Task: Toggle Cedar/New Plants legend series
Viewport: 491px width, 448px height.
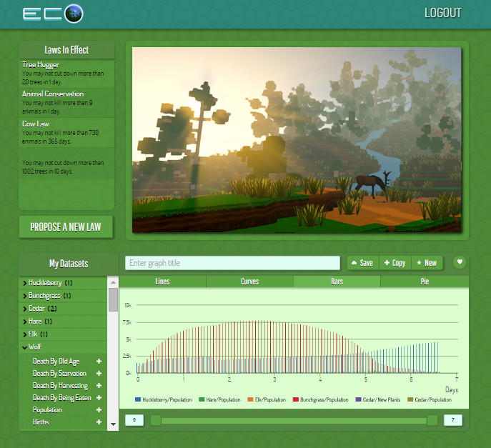Action: (380, 399)
